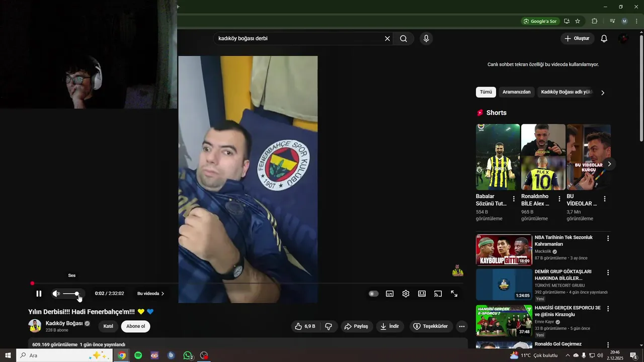Click the 'Paylaş' share button
Screen dimensions: 644x362
coord(356,326)
